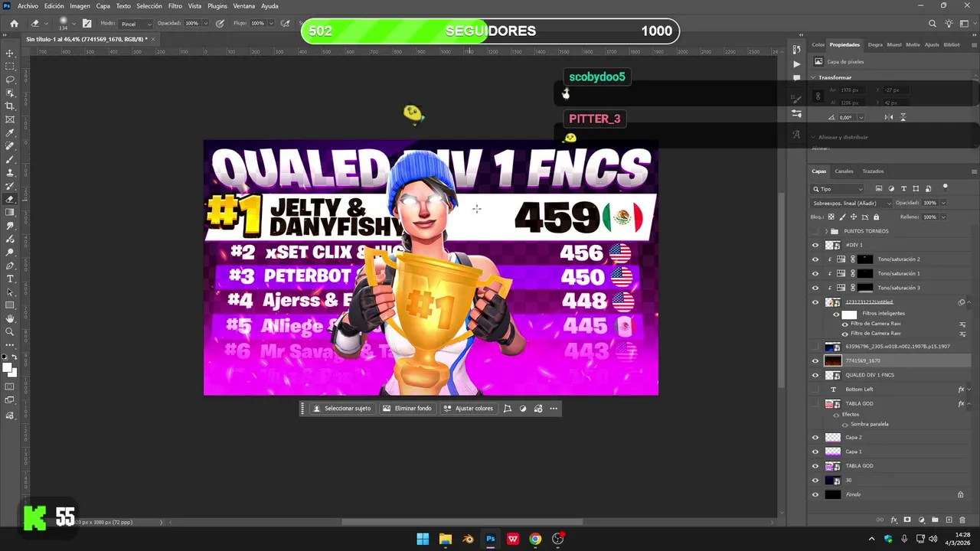Create new adjustment layer
Screen dimensions: 980x551
921,520
